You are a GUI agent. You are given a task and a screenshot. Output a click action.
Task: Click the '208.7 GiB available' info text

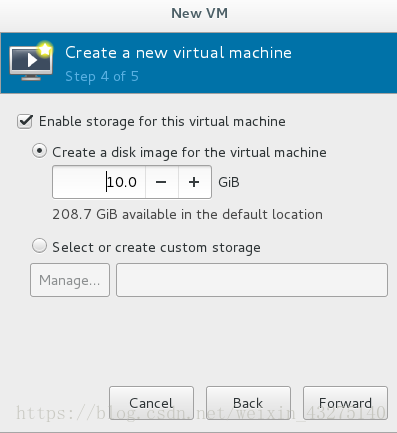coord(187,214)
